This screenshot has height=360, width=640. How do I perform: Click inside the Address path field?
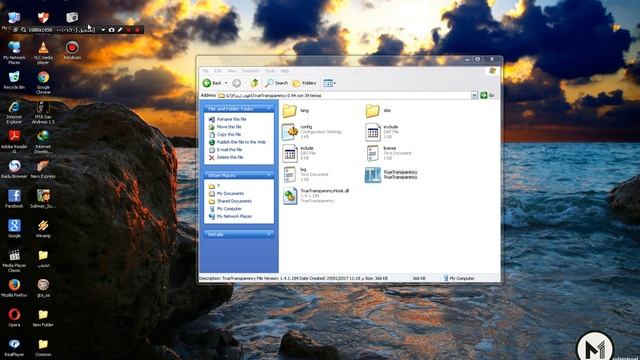344,95
